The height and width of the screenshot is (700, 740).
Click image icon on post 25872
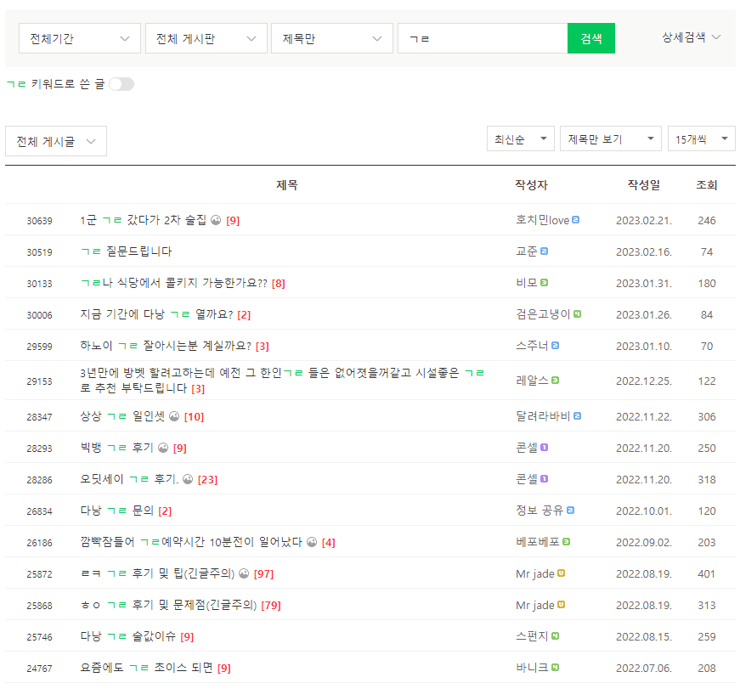pos(243,573)
